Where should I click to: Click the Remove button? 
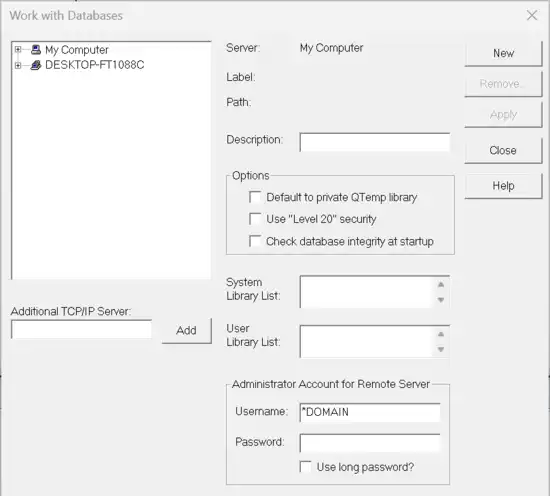(x=503, y=84)
